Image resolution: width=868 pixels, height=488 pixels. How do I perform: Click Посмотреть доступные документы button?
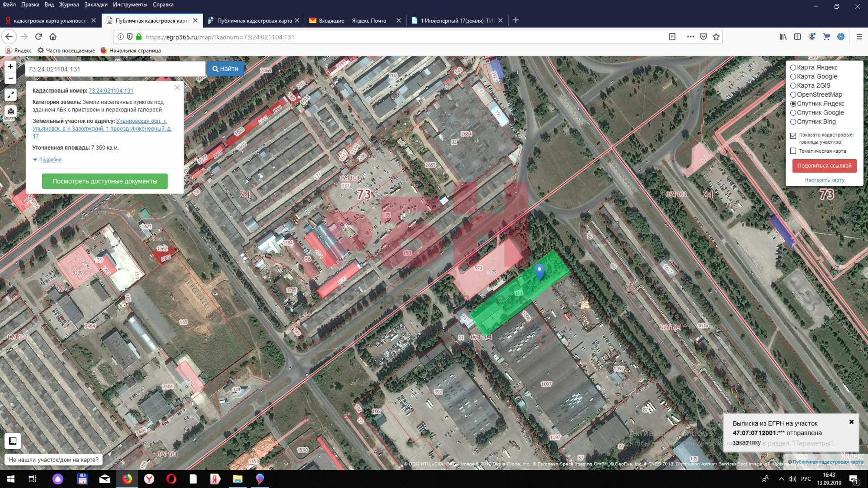click(x=105, y=181)
